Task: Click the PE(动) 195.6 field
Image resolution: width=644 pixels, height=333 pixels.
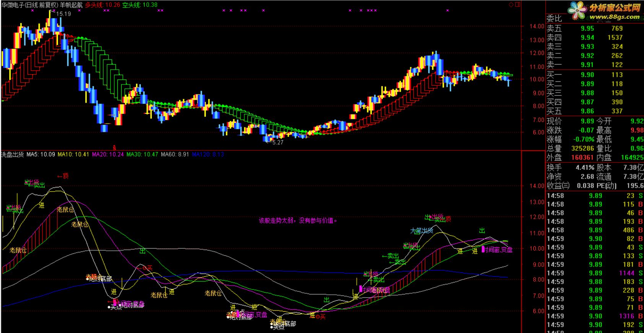Action: pos(620,186)
